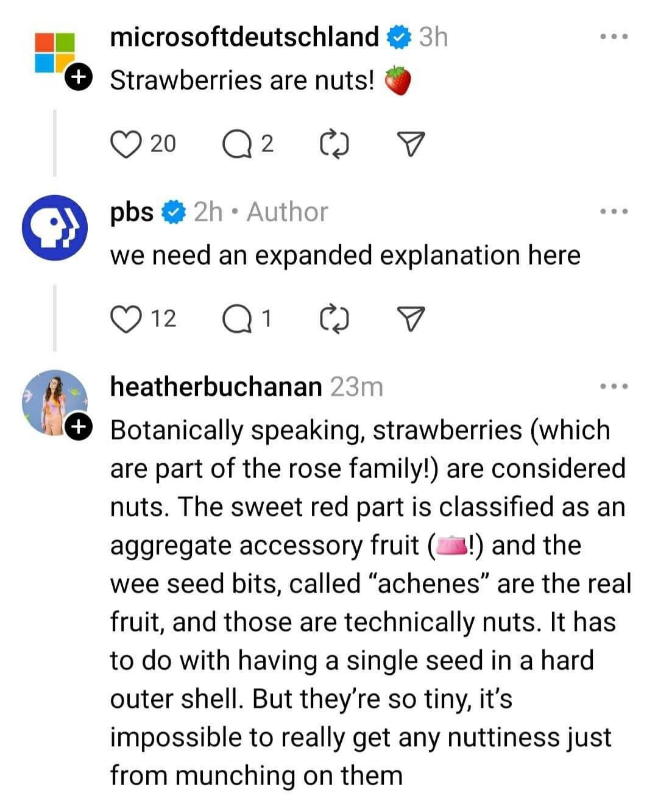Open replies on microsoftdeutschland post
658x812 pixels.
pos(234,144)
